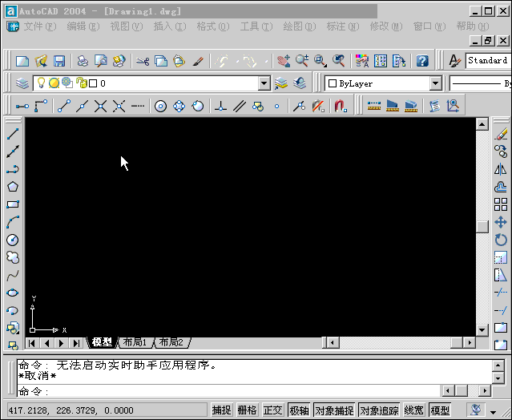Open Object Snap Settings magnet icon
This screenshot has width=512, height=420.
pyautogui.click(x=341, y=106)
